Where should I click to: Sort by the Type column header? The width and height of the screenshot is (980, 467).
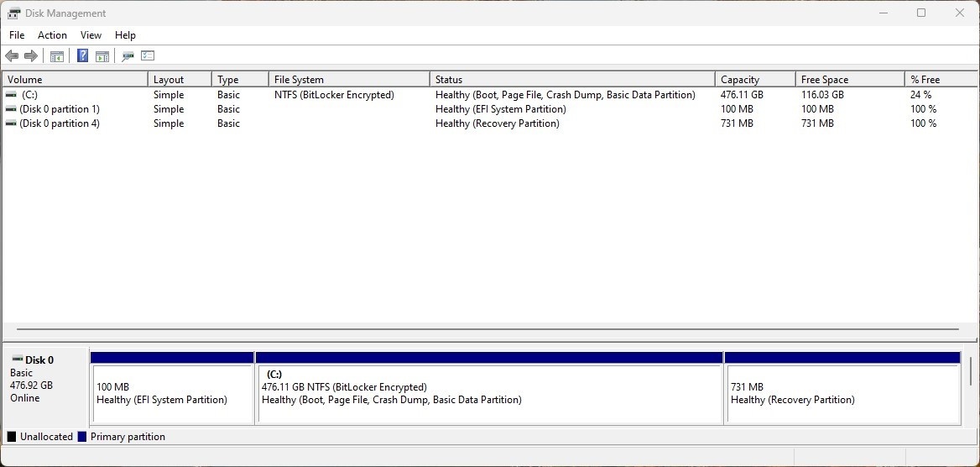(x=241, y=80)
